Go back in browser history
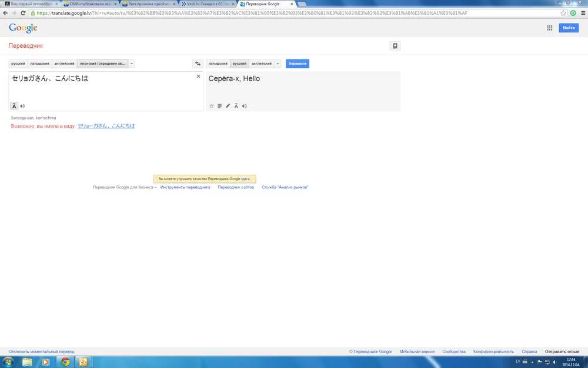 pyautogui.click(x=5, y=13)
